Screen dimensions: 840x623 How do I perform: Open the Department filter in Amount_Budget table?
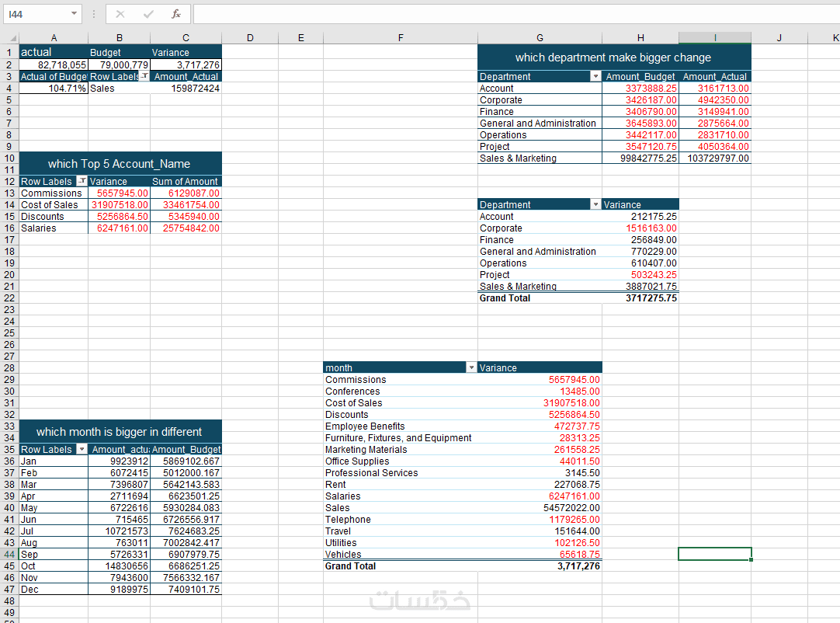click(x=595, y=77)
